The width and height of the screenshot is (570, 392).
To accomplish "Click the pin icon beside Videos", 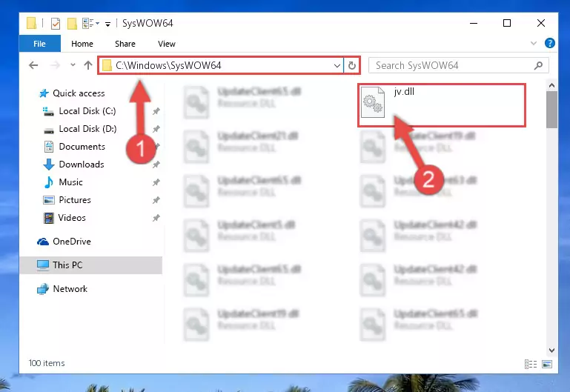I will point(156,218).
